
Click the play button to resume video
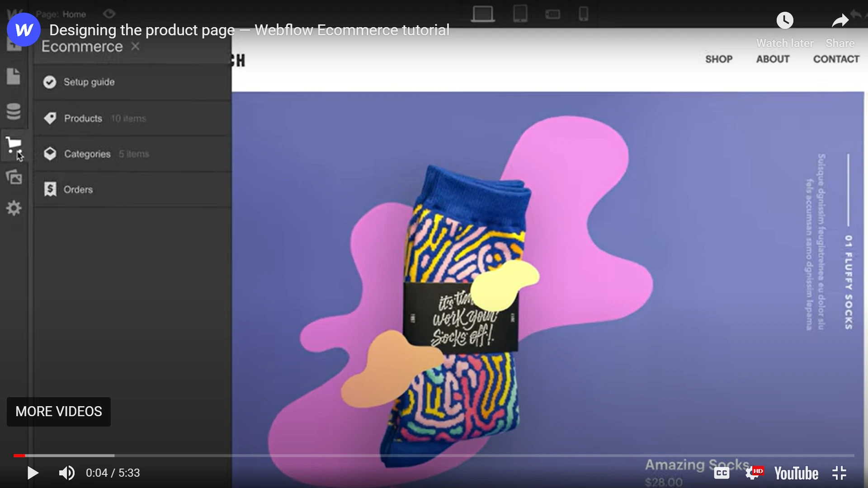tap(31, 473)
